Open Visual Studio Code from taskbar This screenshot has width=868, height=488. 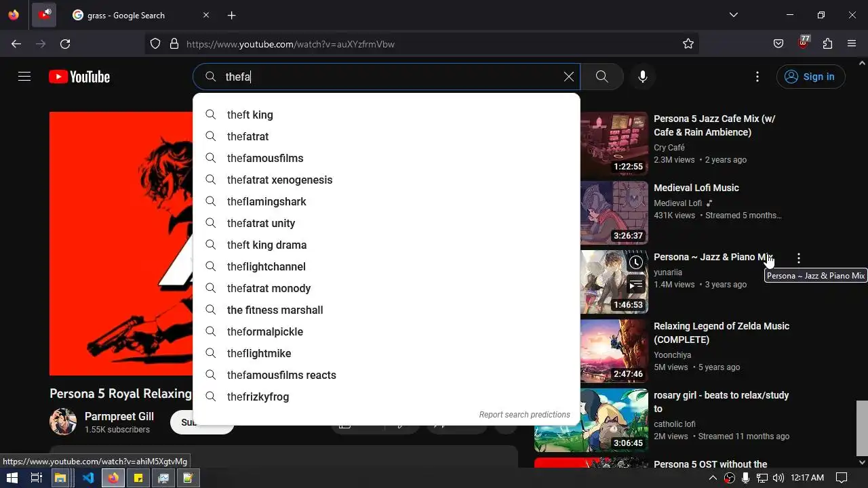click(88, 478)
